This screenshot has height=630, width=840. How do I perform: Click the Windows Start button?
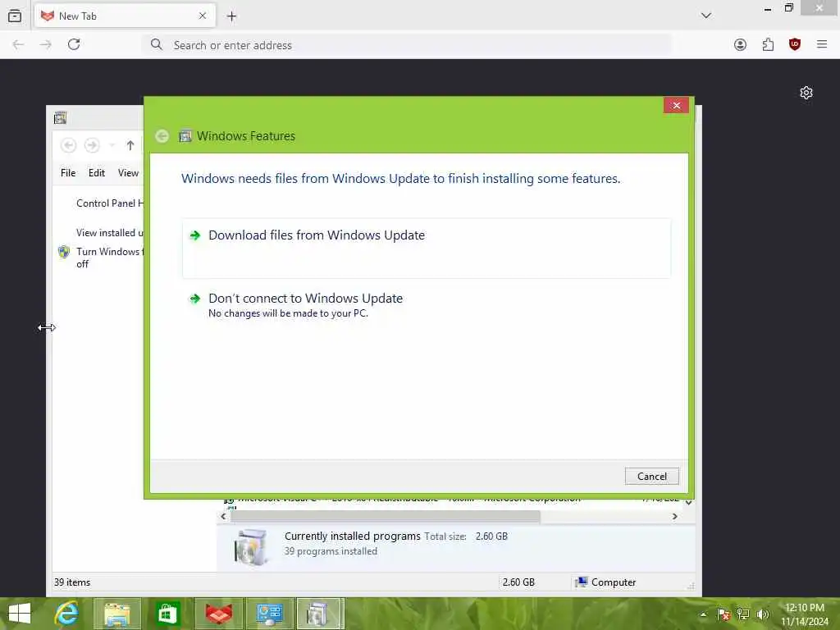20,614
